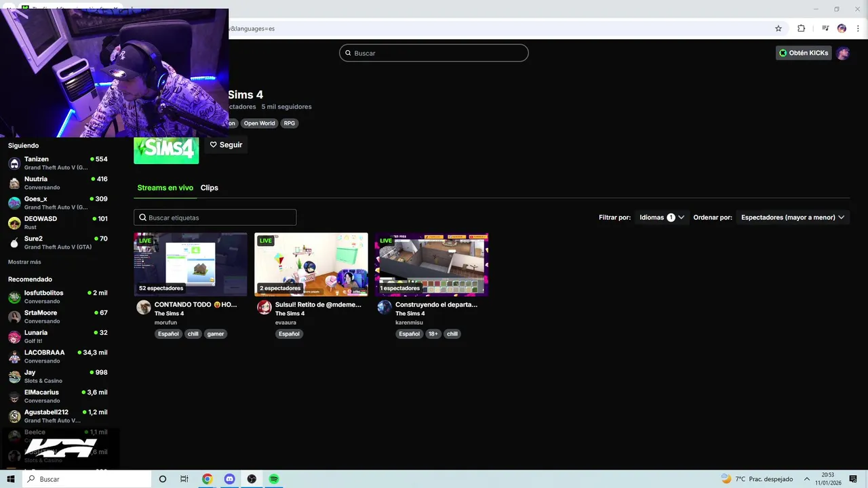Open DEOWASD channel avatar

14,223
